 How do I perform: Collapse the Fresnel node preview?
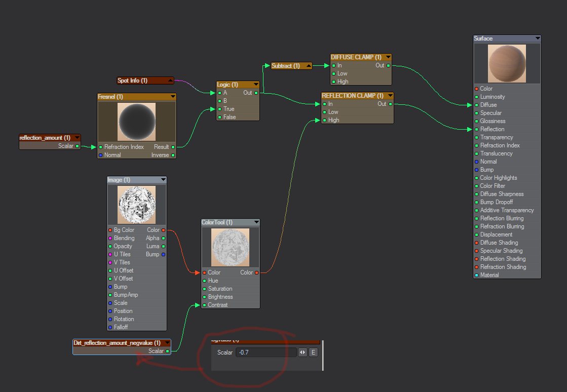tap(172, 96)
